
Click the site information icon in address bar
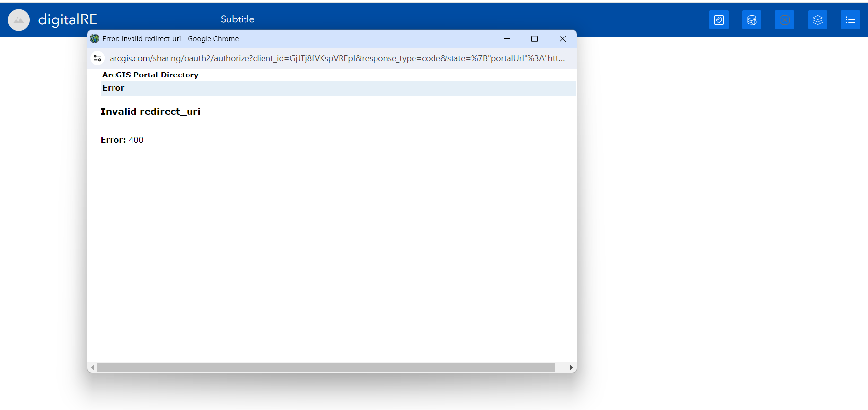[97, 58]
